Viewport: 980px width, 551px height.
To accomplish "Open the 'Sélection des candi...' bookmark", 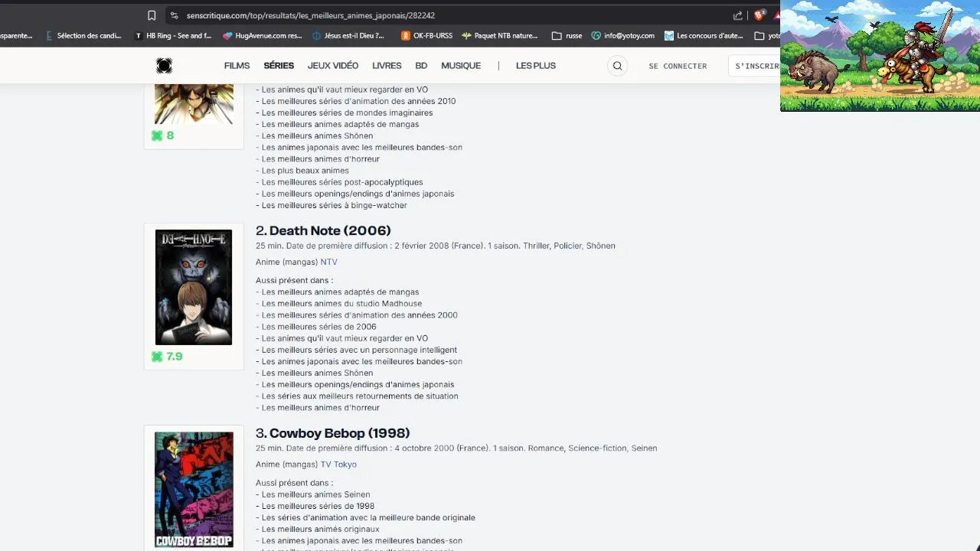I will coord(83,35).
